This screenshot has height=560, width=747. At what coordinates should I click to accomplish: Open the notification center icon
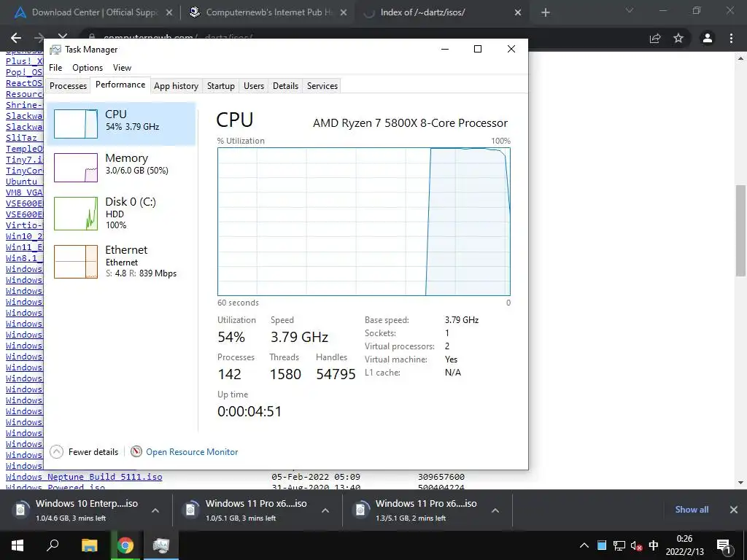(x=724, y=545)
